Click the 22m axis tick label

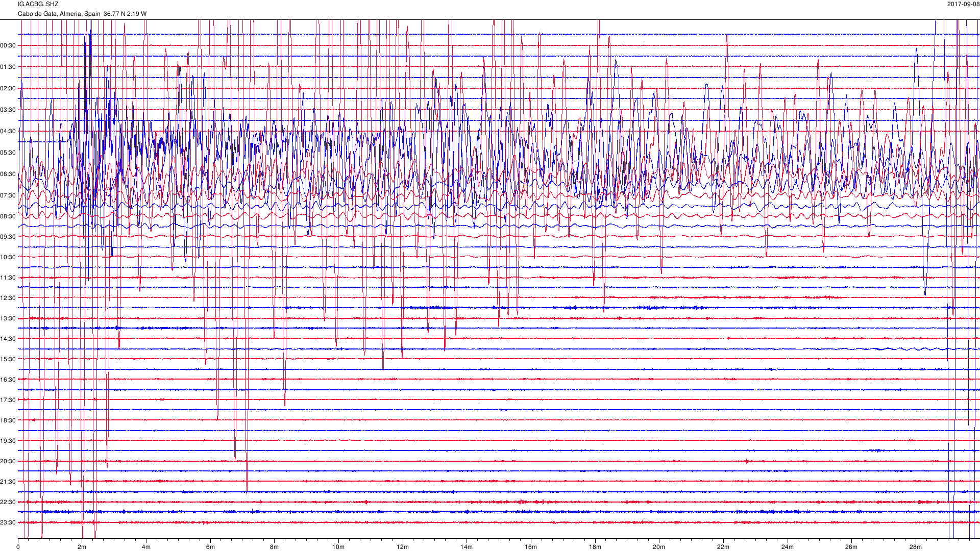click(723, 547)
